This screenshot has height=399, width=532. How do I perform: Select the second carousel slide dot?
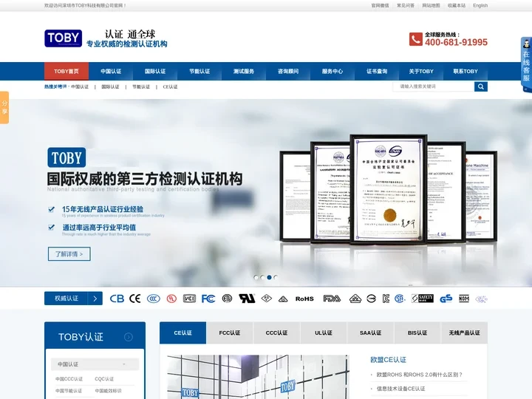coord(262,278)
